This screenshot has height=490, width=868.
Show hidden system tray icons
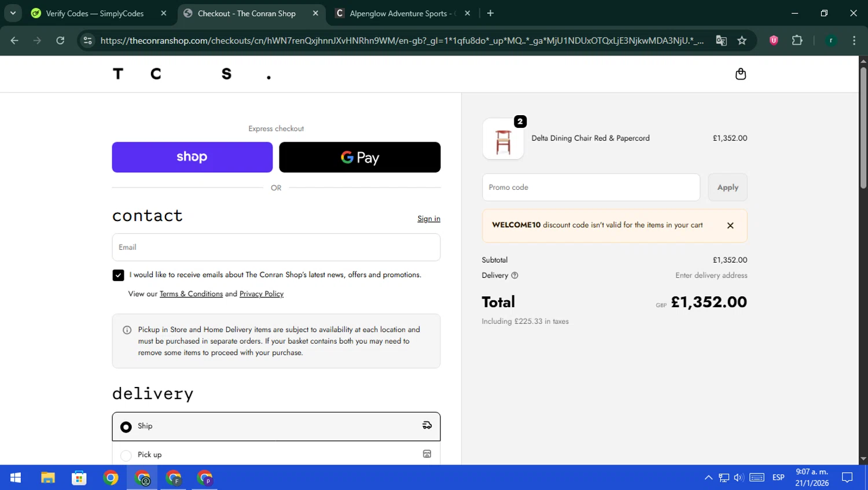[x=708, y=478]
